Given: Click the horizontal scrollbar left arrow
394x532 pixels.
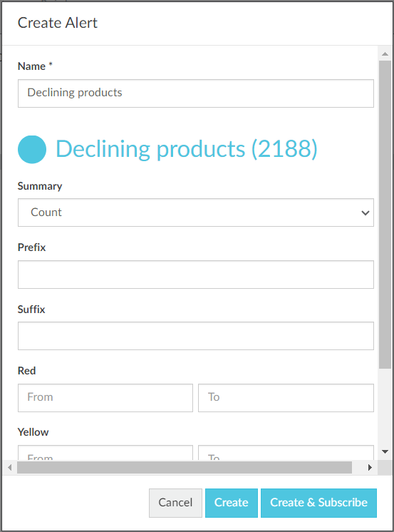Looking at the screenshot, I should click(x=9, y=468).
